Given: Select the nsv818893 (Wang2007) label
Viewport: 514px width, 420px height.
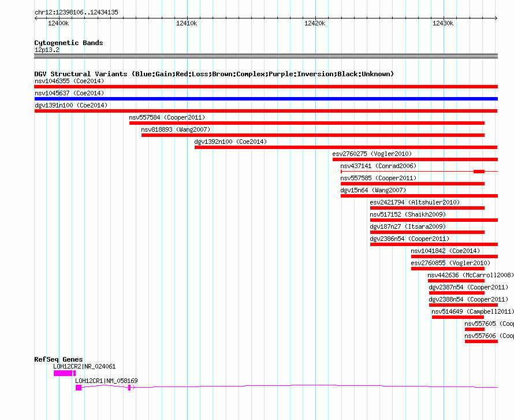Looking at the screenshot, I should click(x=176, y=129).
